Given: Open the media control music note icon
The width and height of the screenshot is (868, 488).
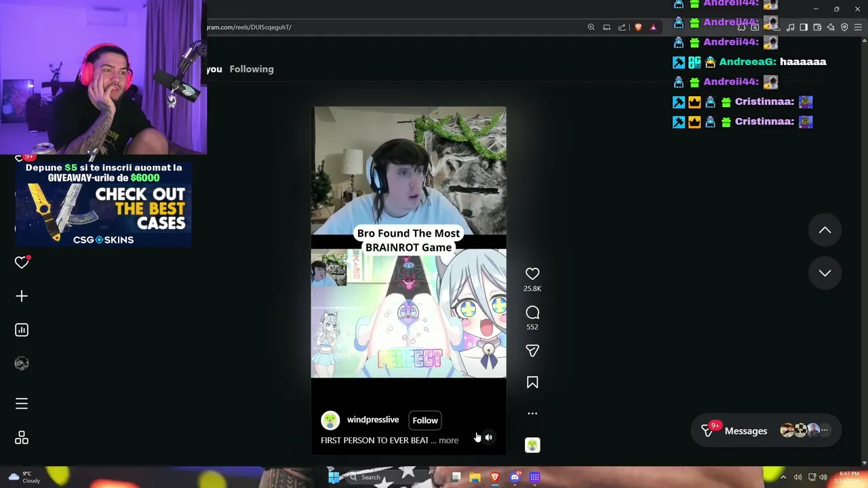Looking at the screenshot, I should (x=790, y=27).
